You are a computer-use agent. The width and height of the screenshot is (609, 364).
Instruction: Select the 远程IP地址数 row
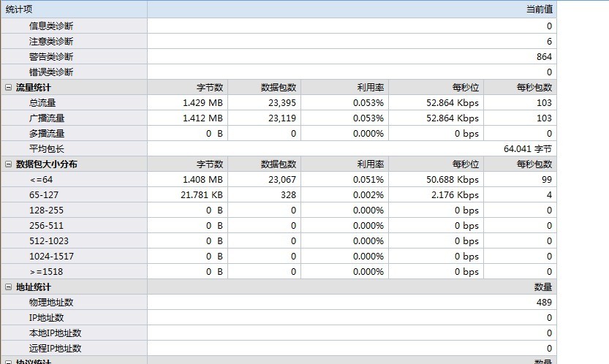pos(56,349)
